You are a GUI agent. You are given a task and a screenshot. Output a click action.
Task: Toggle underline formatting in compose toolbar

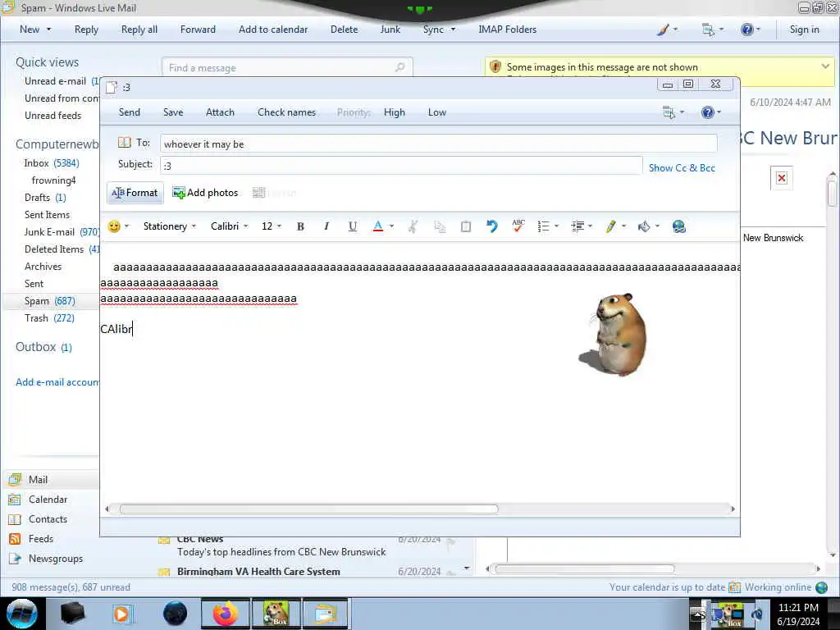pos(352,226)
